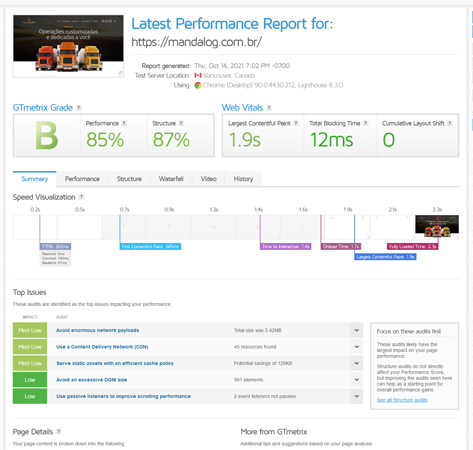This screenshot has height=450, width=473.
Task: Click Med-Low badge on cache policy row
Action: pyautogui.click(x=30, y=363)
